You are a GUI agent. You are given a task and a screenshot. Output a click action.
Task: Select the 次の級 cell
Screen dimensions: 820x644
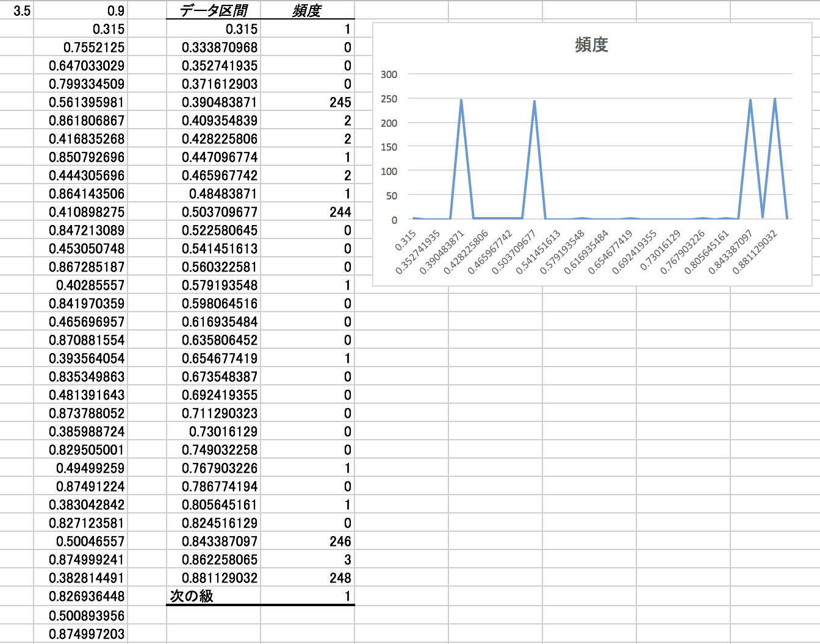[x=214, y=596]
